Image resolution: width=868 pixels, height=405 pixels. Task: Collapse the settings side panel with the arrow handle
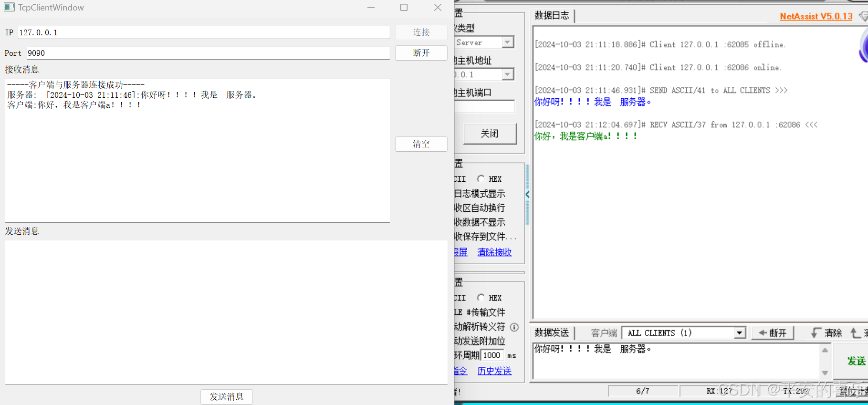click(x=527, y=195)
